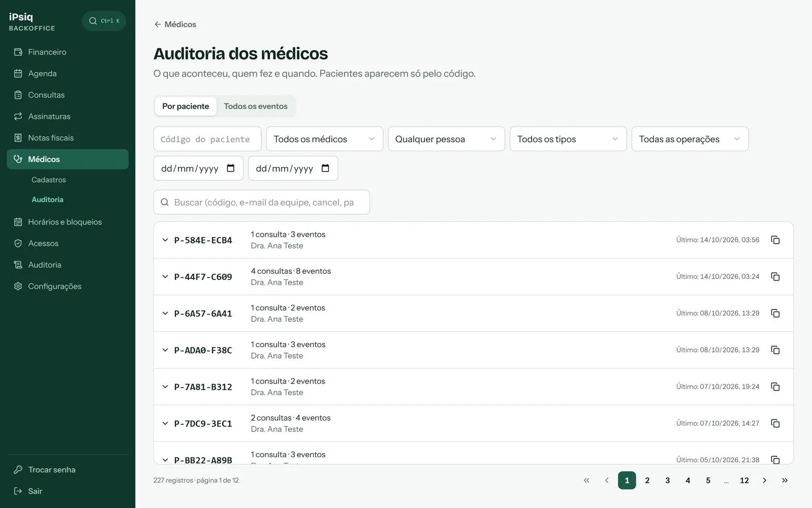The width and height of the screenshot is (812, 508).
Task: Expand row P-584E-ECB4 chevron
Action: [x=165, y=240]
